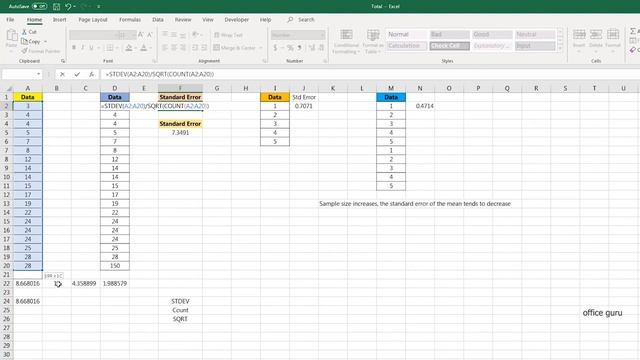This screenshot has width=640, height=360.
Task: Click the cell with value 7.3491
Action: (x=180, y=133)
